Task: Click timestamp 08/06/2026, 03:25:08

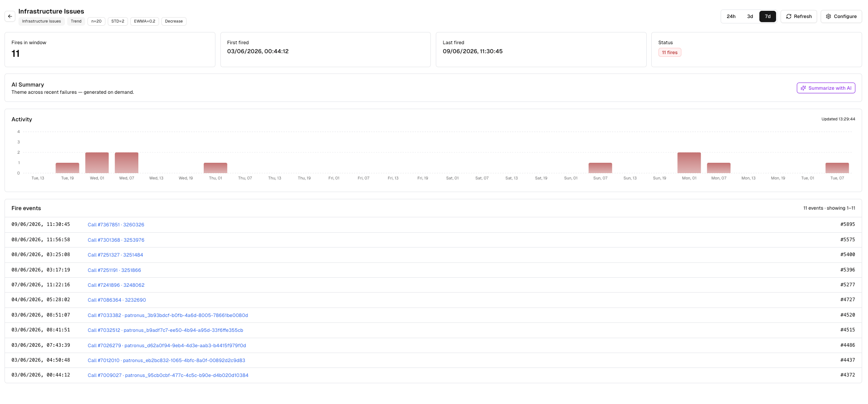Action: 41,255
